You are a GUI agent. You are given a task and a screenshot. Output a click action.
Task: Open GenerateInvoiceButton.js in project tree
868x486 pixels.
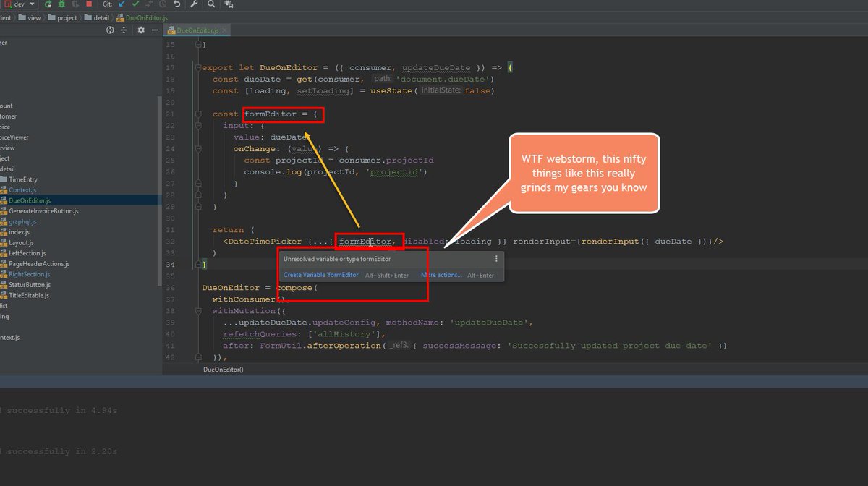[39, 210]
